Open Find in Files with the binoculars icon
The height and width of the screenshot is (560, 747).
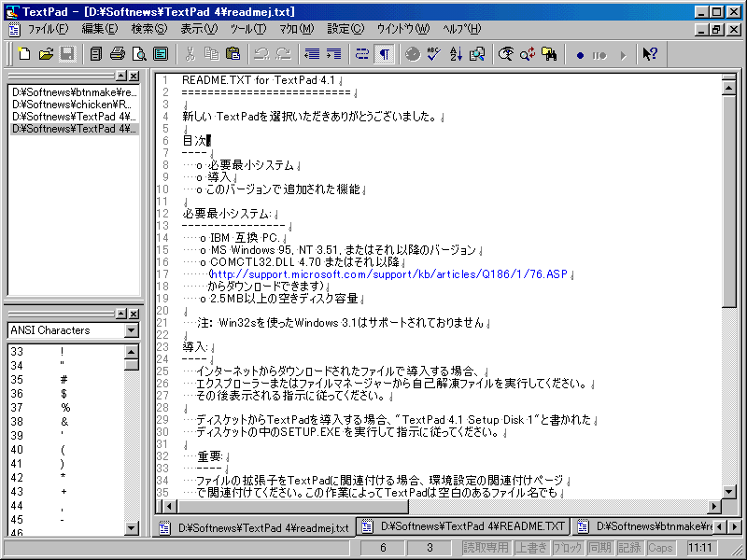click(549, 54)
